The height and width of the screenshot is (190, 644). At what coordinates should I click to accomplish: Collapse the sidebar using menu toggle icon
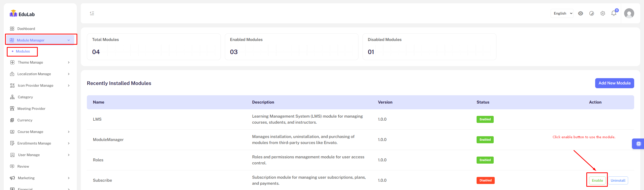92,13
